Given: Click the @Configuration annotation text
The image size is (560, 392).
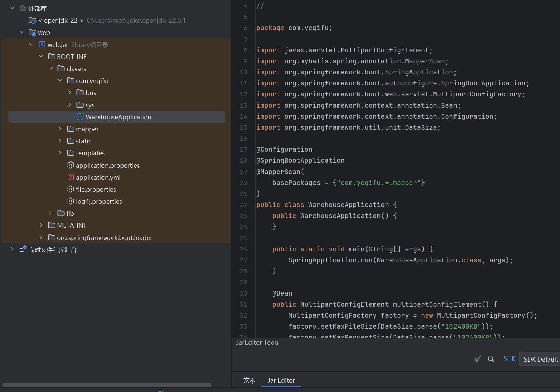Looking at the screenshot, I should (x=284, y=149).
